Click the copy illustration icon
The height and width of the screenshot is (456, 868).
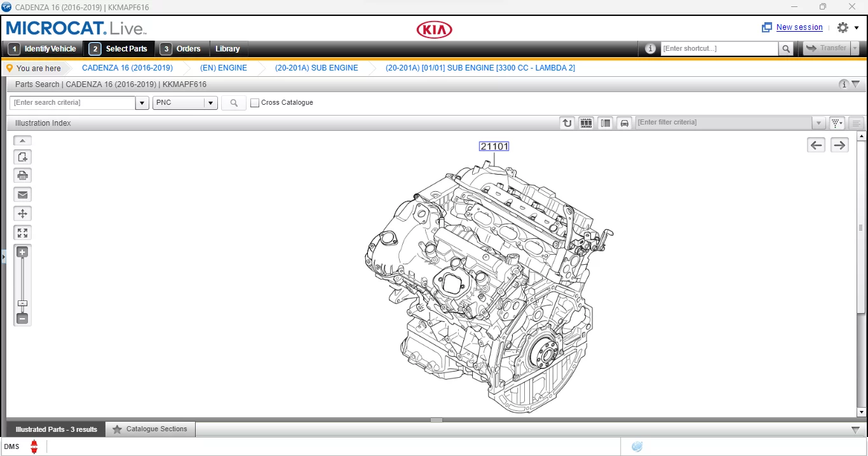[22, 156]
